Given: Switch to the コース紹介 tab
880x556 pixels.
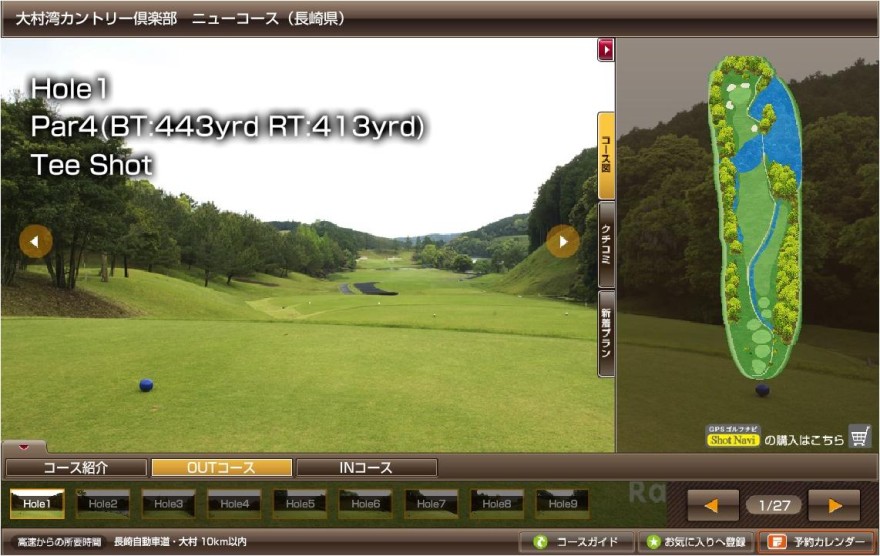Looking at the screenshot, I should point(76,468).
